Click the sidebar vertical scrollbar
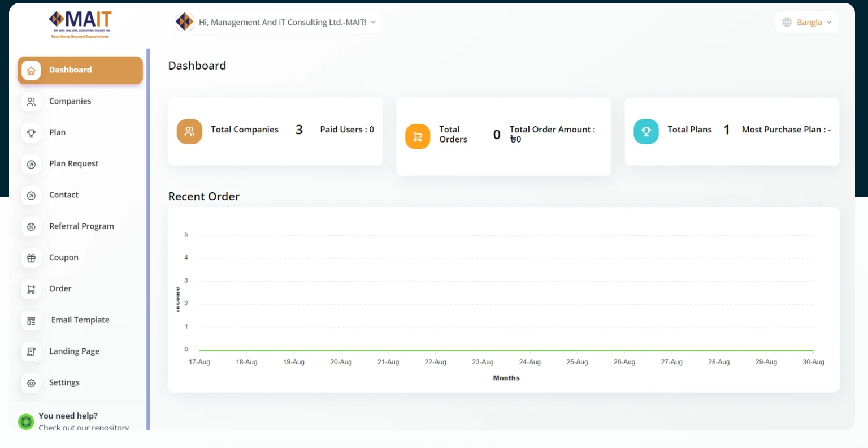This screenshot has width=868, height=448. click(148, 238)
